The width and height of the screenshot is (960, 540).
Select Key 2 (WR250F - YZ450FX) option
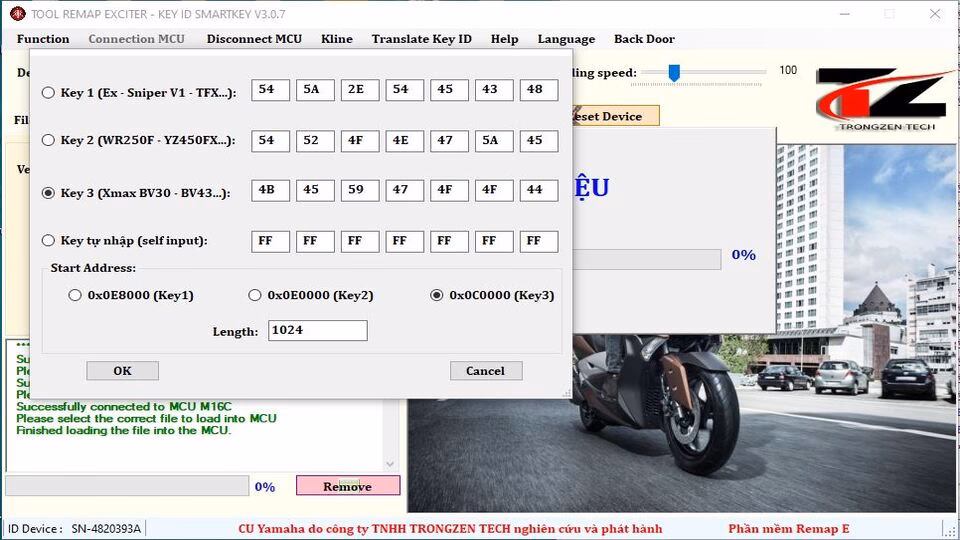(48, 140)
